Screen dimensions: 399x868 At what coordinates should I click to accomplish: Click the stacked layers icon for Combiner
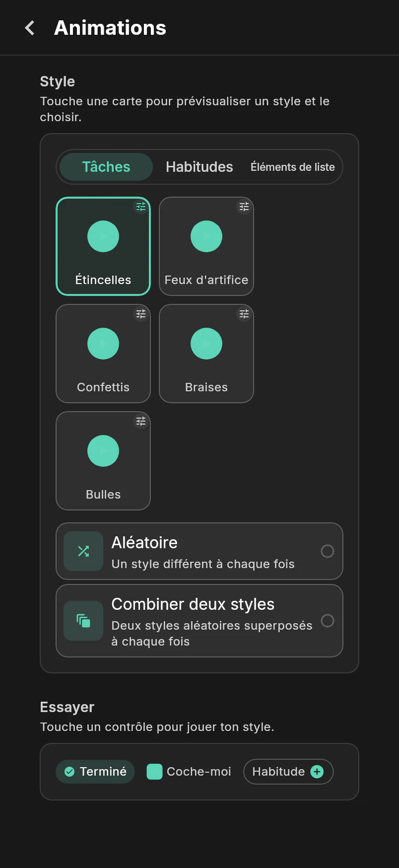tap(83, 621)
